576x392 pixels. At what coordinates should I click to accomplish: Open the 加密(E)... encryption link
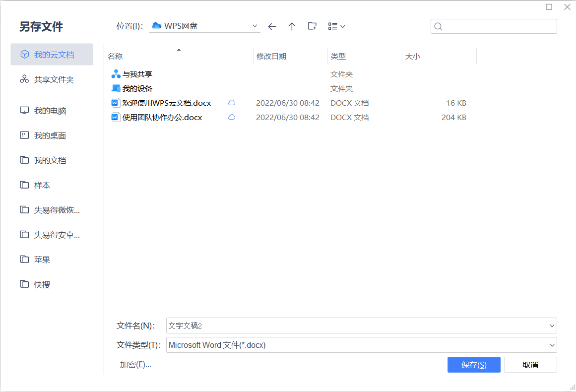coord(135,364)
